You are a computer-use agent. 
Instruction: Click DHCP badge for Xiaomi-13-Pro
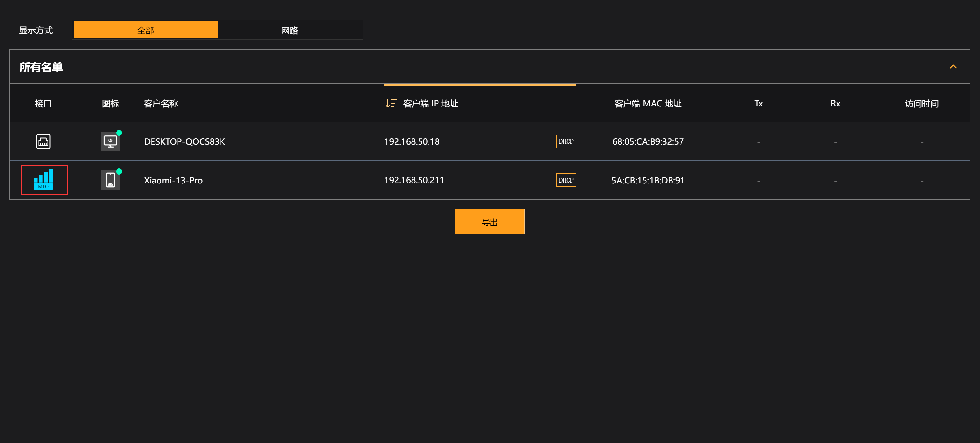[566, 180]
